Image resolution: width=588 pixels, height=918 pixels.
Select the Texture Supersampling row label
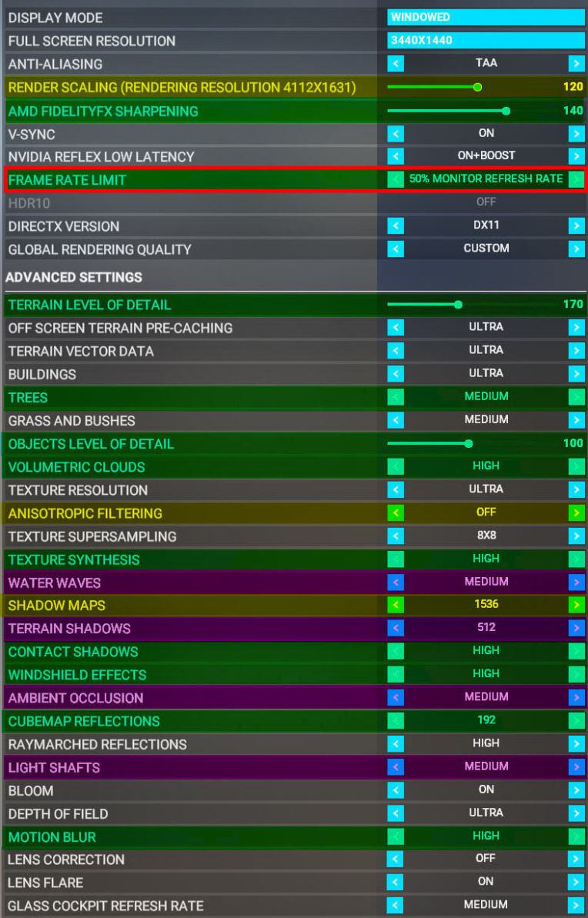pos(92,536)
